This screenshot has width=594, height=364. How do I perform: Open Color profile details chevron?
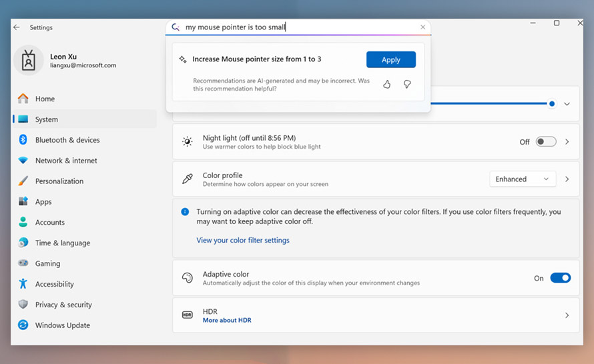tap(567, 179)
